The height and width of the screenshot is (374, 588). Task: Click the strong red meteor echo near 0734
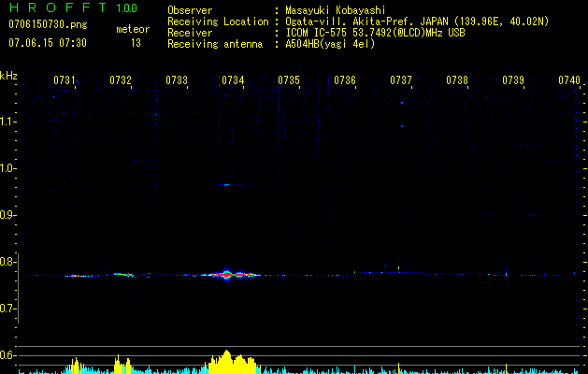pos(226,275)
